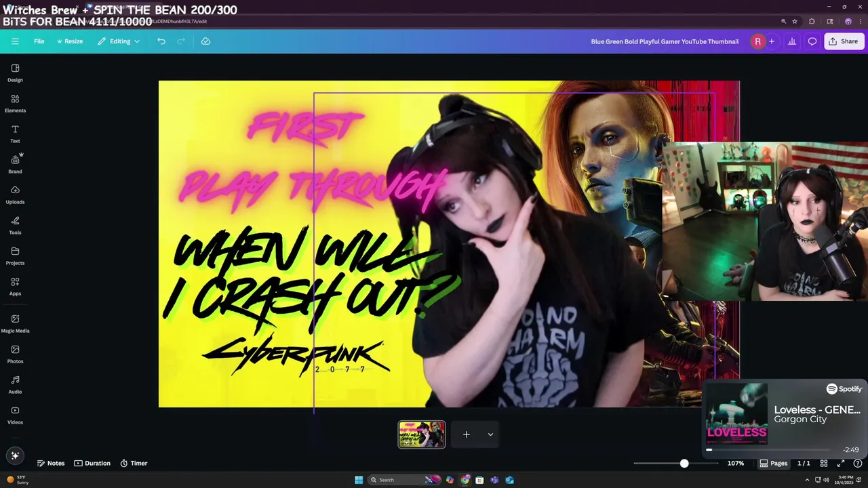The height and width of the screenshot is (488, 868).
Task: Open the weather widget 53°F Sunny
Action: click(18, 480)
